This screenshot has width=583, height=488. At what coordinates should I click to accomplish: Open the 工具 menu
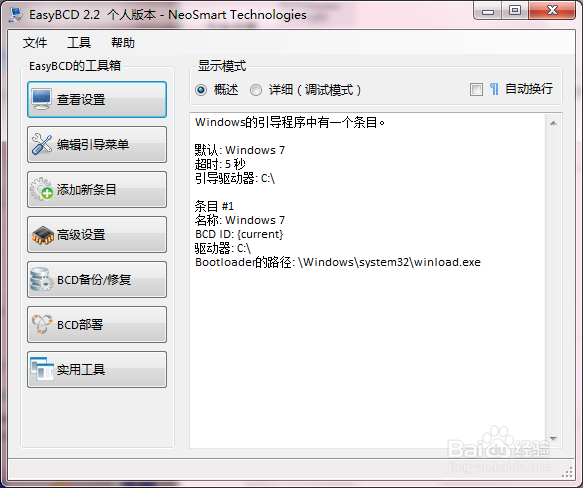[79, 43]
